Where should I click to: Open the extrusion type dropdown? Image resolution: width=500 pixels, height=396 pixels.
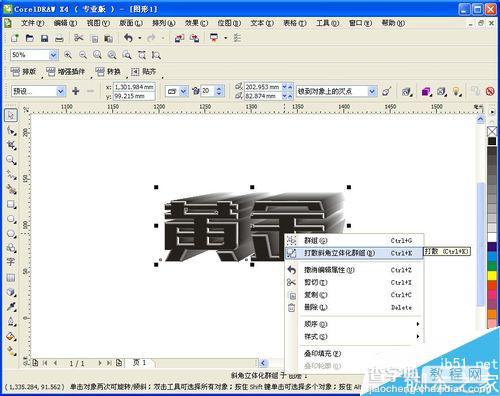[x=183, y=91]
